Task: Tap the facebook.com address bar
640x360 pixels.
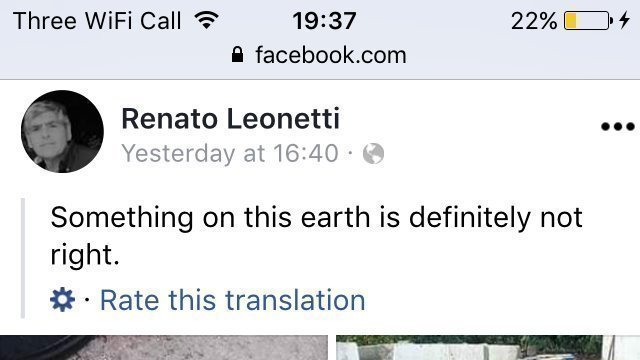Action: coord(319,55)
